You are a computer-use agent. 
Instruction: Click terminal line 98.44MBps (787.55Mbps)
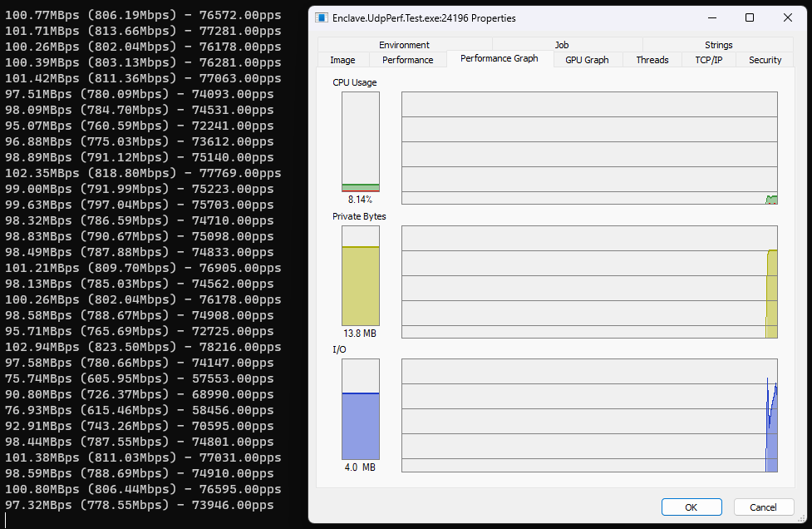(140, 442)
